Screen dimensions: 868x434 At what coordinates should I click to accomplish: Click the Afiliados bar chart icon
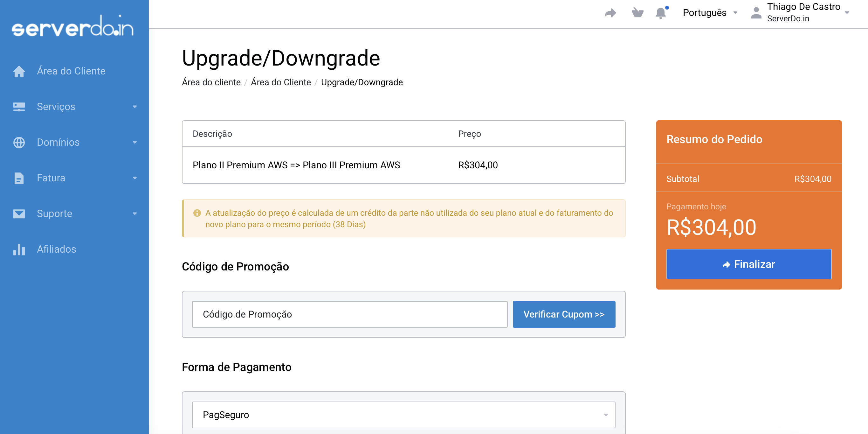click(19, 249)
